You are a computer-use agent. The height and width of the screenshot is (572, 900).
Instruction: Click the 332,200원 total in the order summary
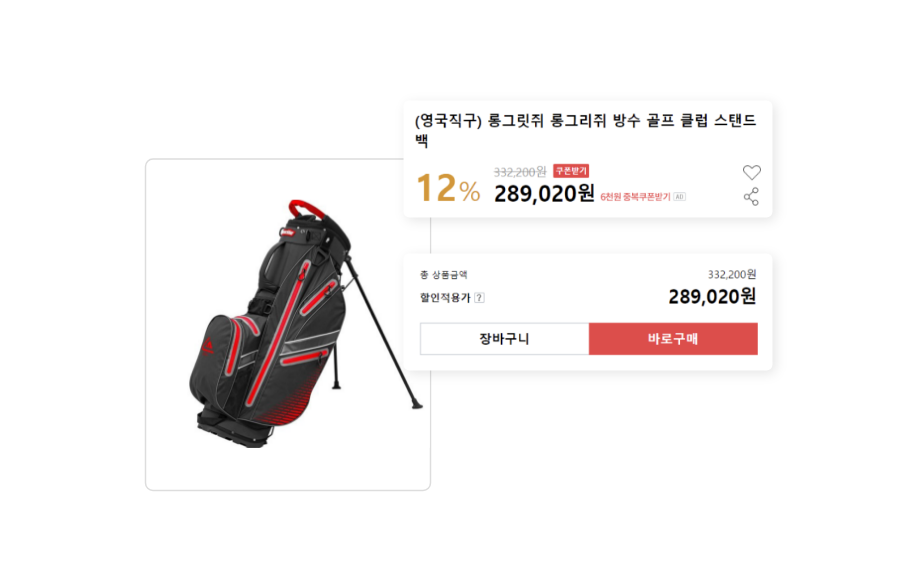(x=732, y=275)
